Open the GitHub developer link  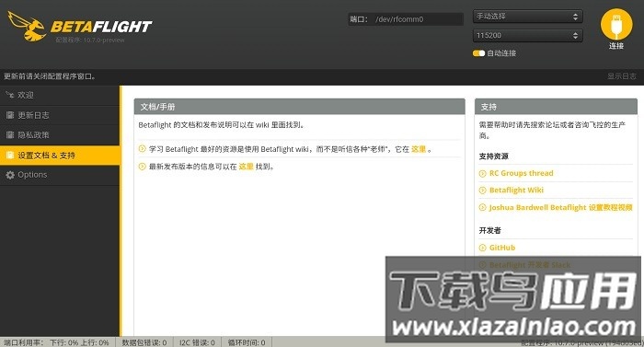tap(502, 248)
